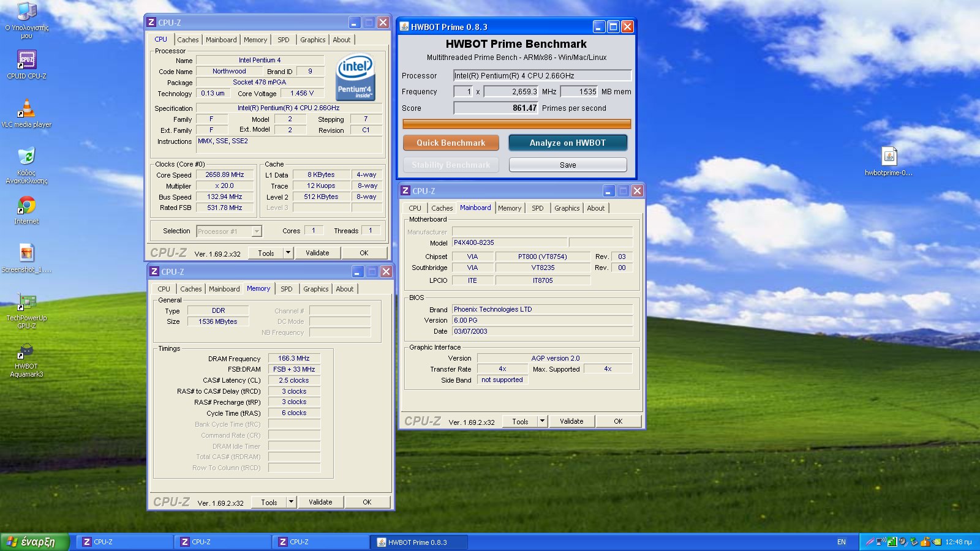980x551 pixels.
Task: Open the Chrome Internet shortcut
Action: tap(27, 205)
